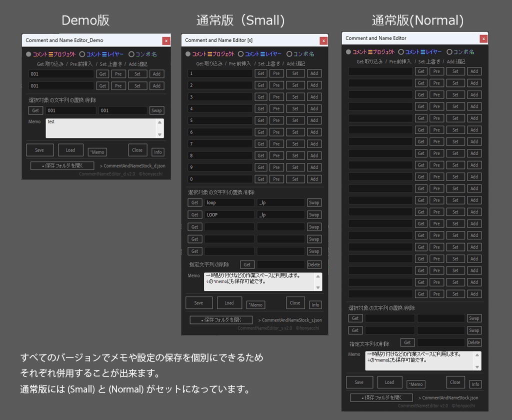Click text field labeled 8 in Small editor
The width and height of the screenshot is (512, 420).
pyautogui.click(x=220, y=156)
